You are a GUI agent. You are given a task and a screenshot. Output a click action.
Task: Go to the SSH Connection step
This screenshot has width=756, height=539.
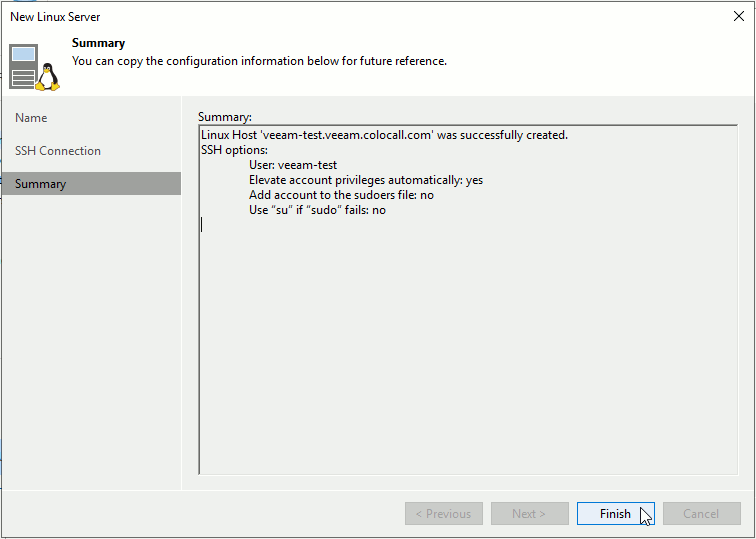(x=58, y=151)
